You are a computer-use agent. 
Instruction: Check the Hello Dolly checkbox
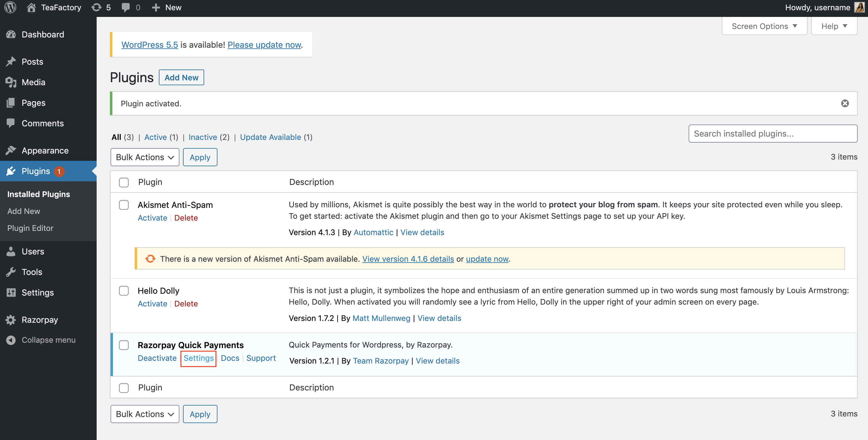[124, 291]
